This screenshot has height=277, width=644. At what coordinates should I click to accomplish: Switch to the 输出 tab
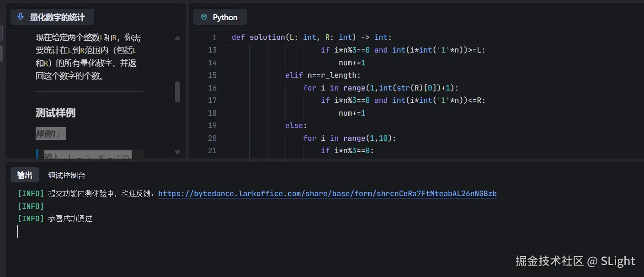pos(25,175)
